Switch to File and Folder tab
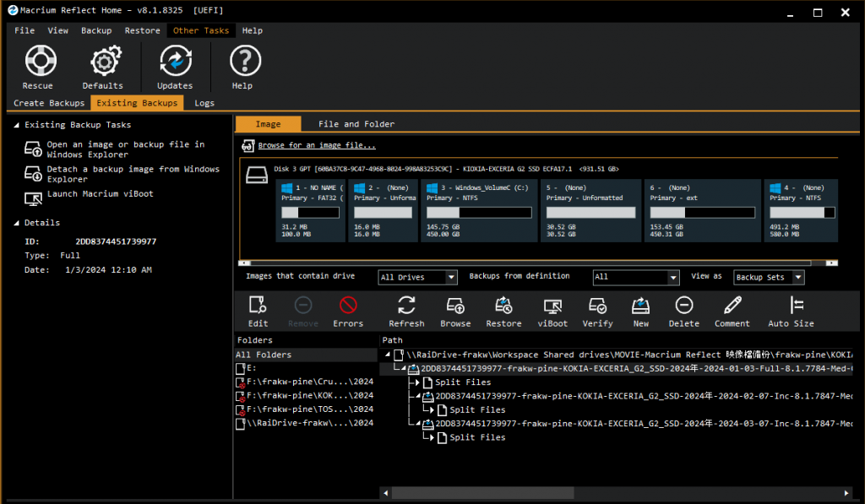The height and width of the screenshot is (504, 865). pyautogui.click(x=356, y=124)
